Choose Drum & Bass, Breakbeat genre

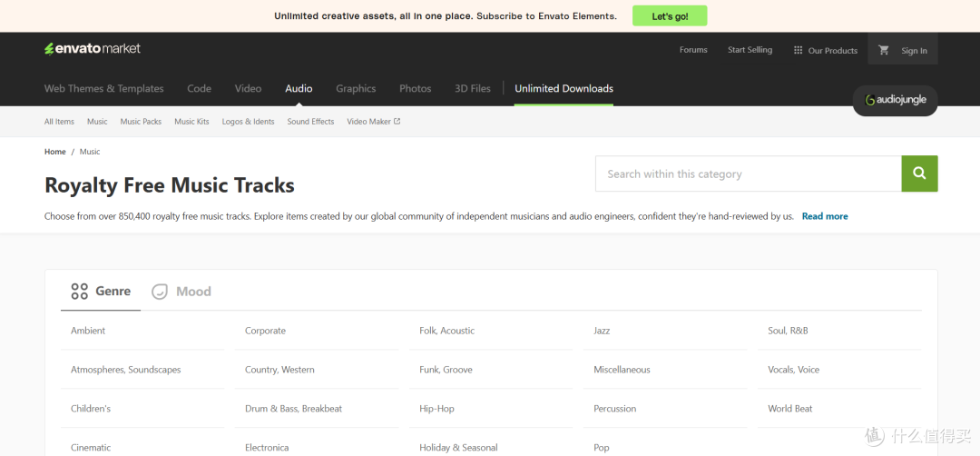(294, 409)
